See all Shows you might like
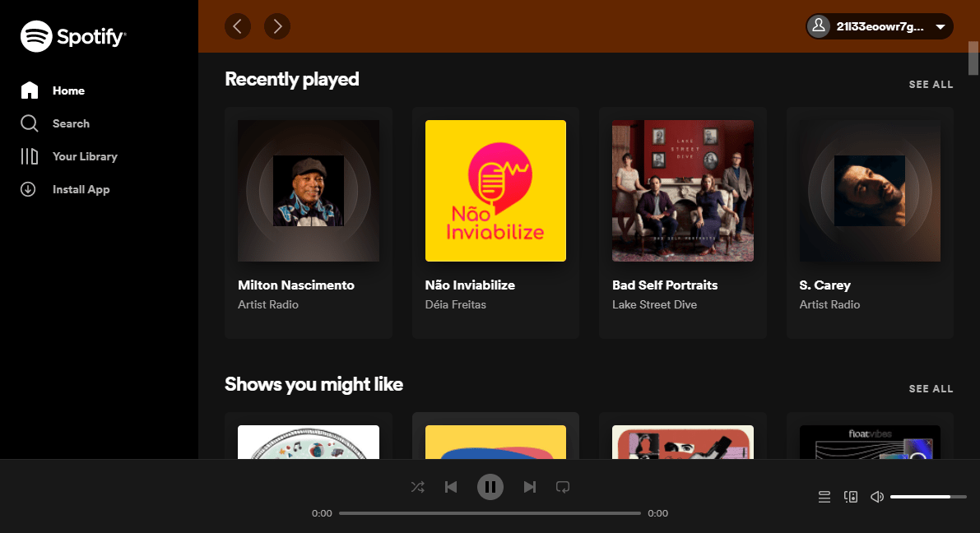 click(931, 389)
